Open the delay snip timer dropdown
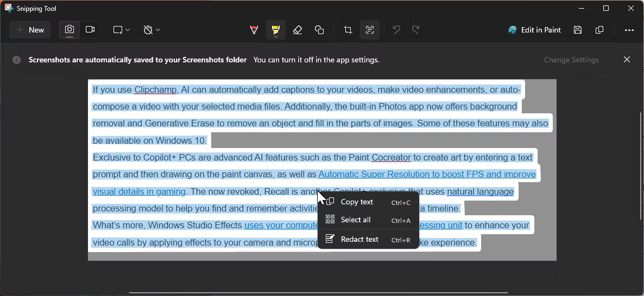 click(152, 30)
